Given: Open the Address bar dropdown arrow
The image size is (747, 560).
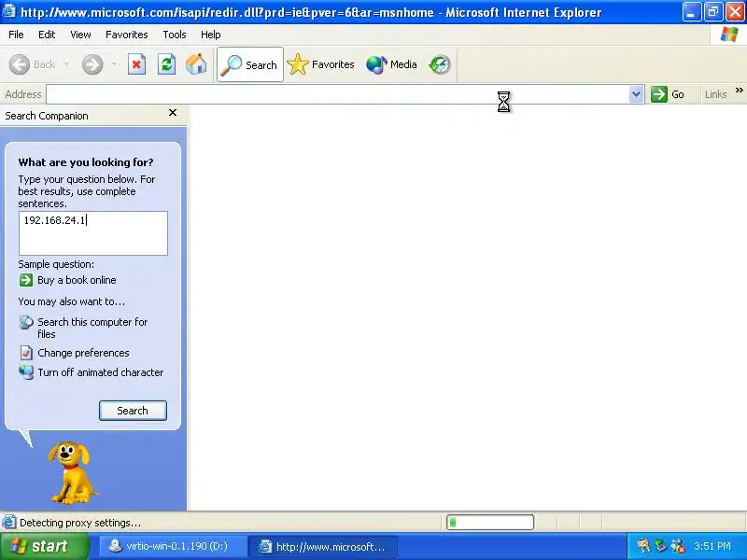Looking at the screenshot, I should pyautogui.click(x=636, y=94).
